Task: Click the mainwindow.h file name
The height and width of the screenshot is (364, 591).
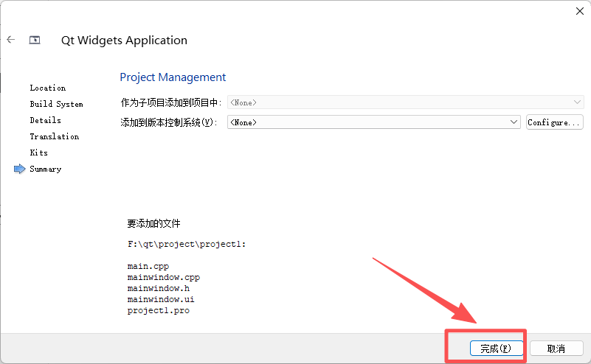Action: pyautogui.click(x=159, y=288)
